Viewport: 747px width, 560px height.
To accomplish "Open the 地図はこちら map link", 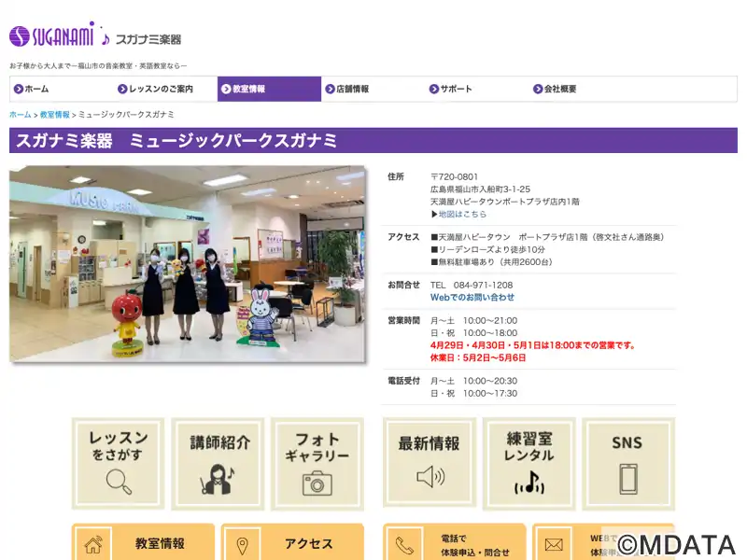I will [x=462, y=215].
